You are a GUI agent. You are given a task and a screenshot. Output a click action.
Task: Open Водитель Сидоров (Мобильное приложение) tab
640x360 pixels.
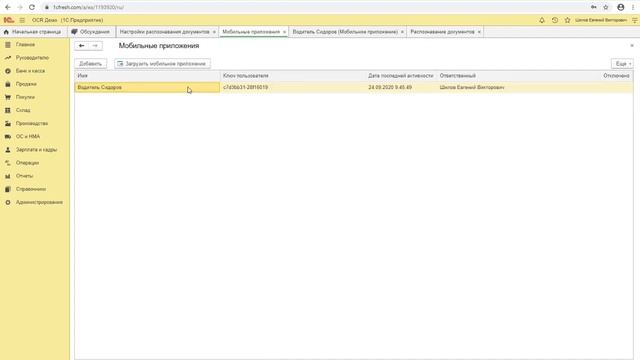(x=345, y=32)
